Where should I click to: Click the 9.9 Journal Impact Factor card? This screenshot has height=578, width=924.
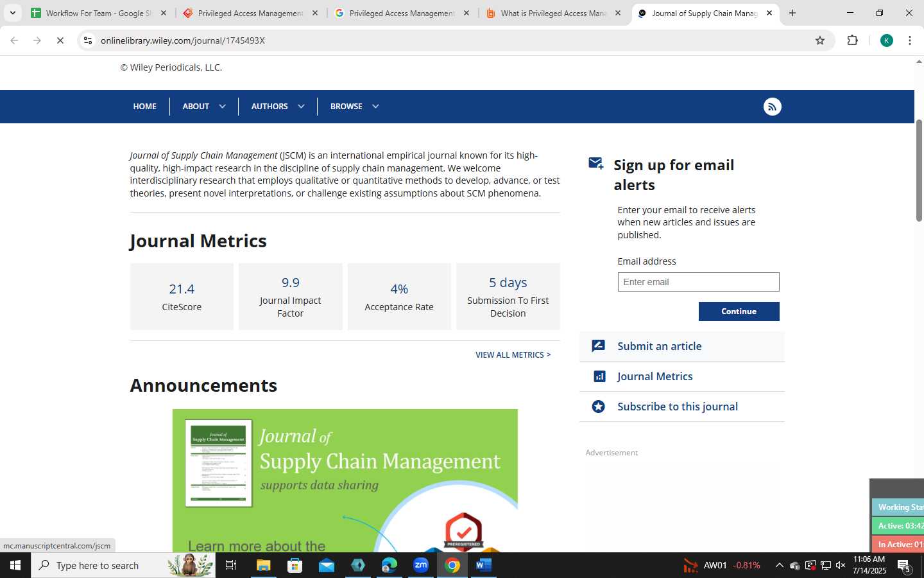(290, 297)
